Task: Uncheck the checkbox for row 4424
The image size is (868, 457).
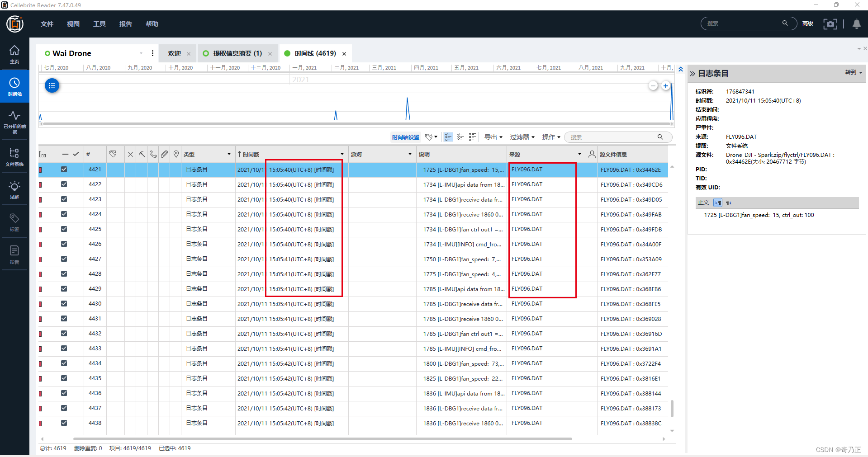Action: (x=64, y=214)
